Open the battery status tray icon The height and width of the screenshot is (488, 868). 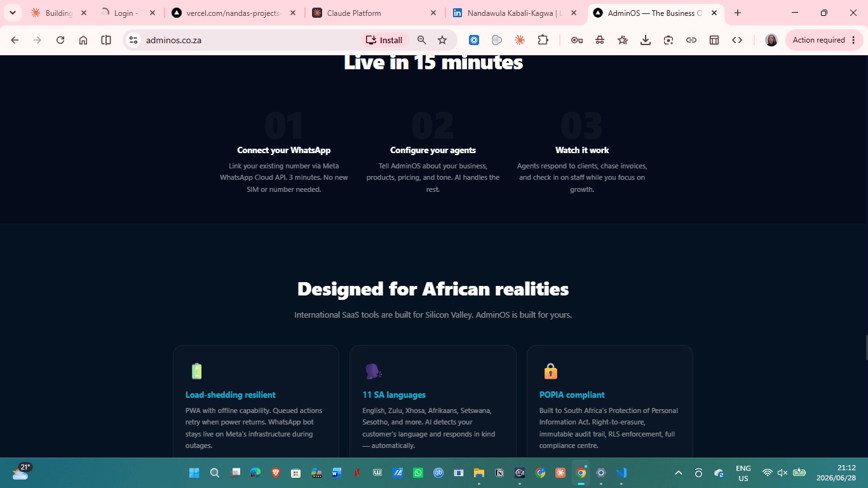click(799, 473)
